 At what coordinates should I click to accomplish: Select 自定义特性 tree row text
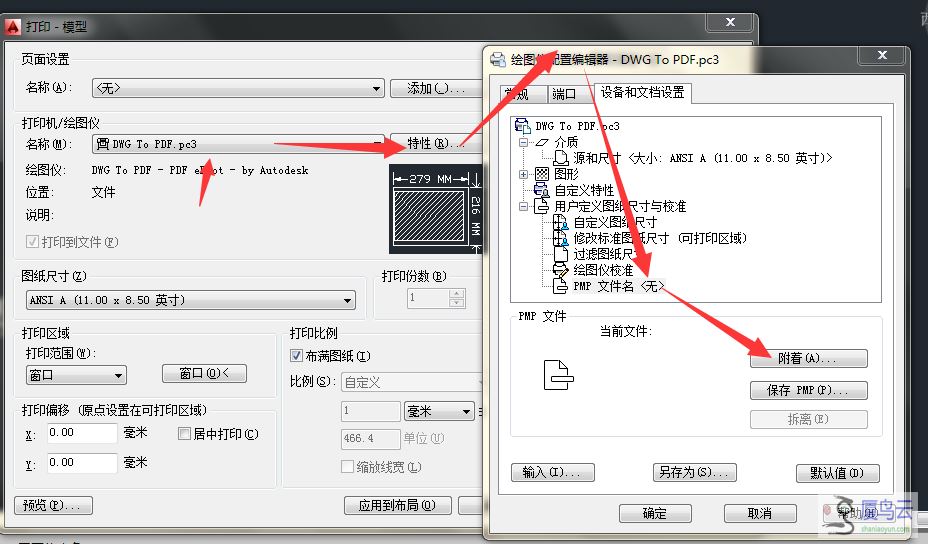coord(584,190)
